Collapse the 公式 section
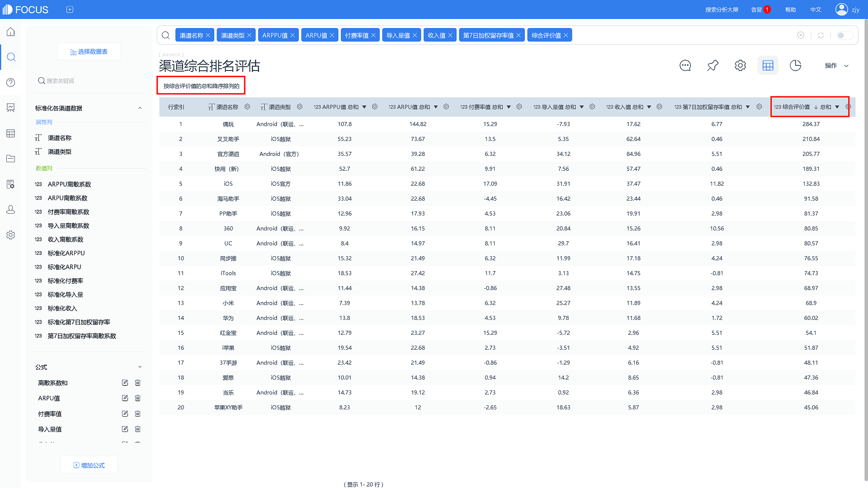This screenshot has height=488, width=868. click(140, 367)
